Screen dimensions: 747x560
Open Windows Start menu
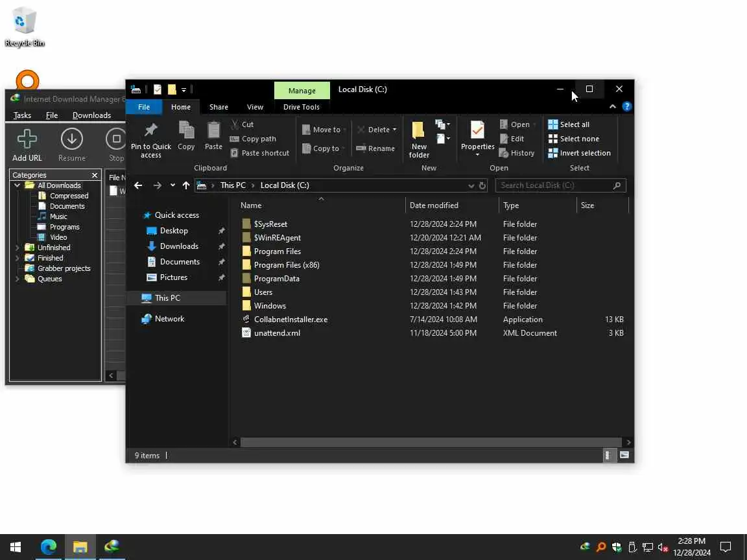pos(16,546)
